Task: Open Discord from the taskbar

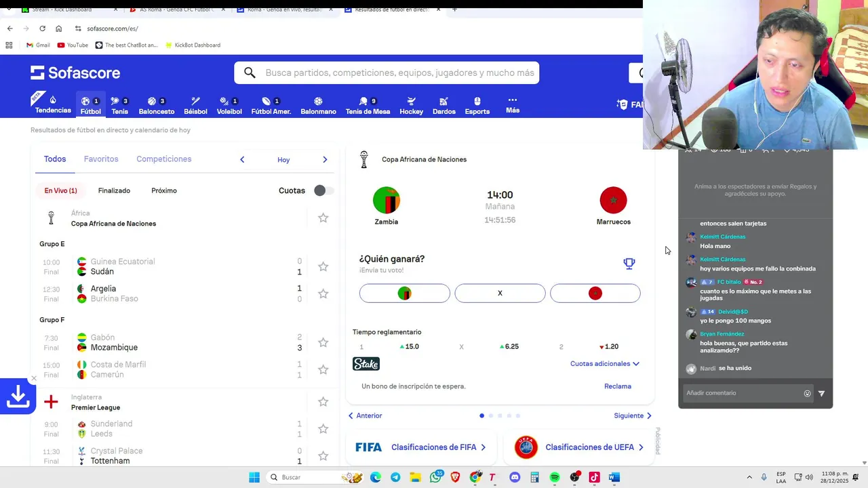Action: tap(515, 477)
